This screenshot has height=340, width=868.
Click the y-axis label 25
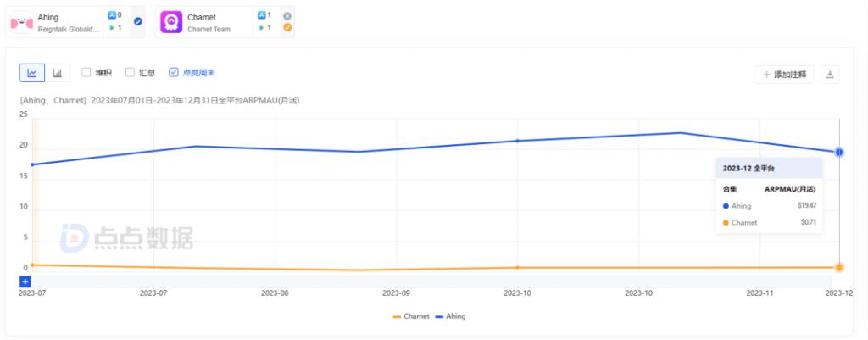point(23,114)
